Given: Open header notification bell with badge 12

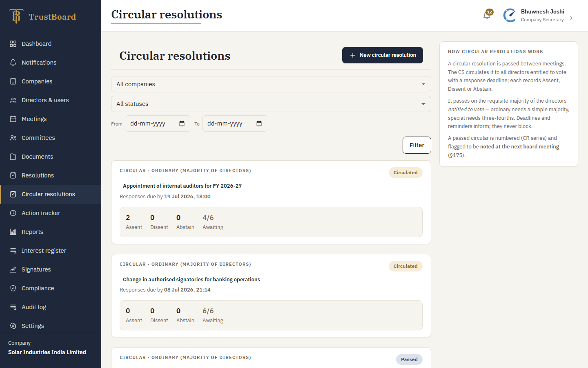Looking at the screenshot, I should pyautogui.click(x=487, y=15).
